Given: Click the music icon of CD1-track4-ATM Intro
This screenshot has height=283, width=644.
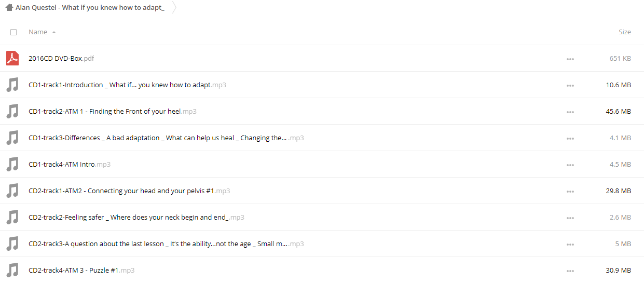Looking at the screenshot, I should point(12,164).
